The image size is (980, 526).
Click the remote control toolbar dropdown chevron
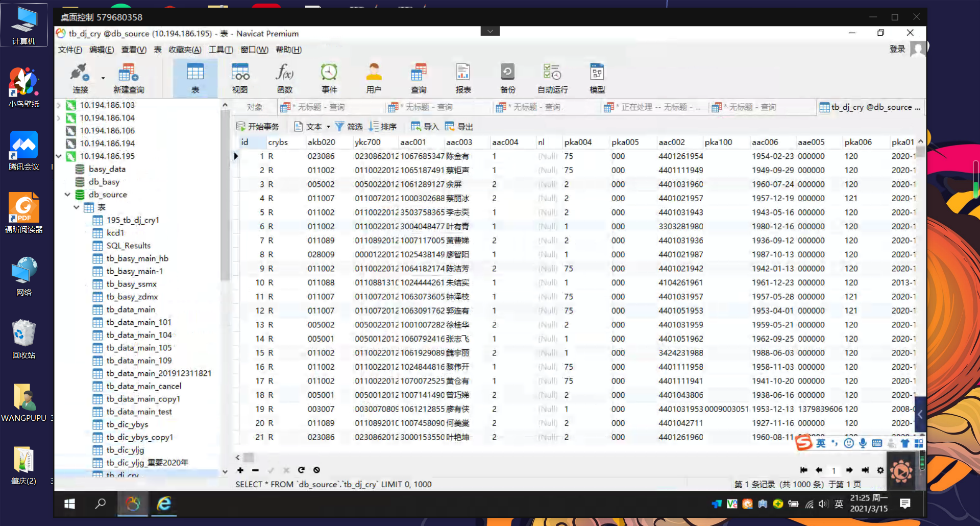click(490, 31)
